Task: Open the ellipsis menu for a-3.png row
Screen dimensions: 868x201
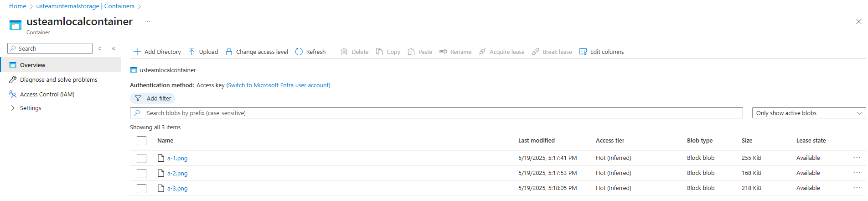Action: tap(857, 188)
